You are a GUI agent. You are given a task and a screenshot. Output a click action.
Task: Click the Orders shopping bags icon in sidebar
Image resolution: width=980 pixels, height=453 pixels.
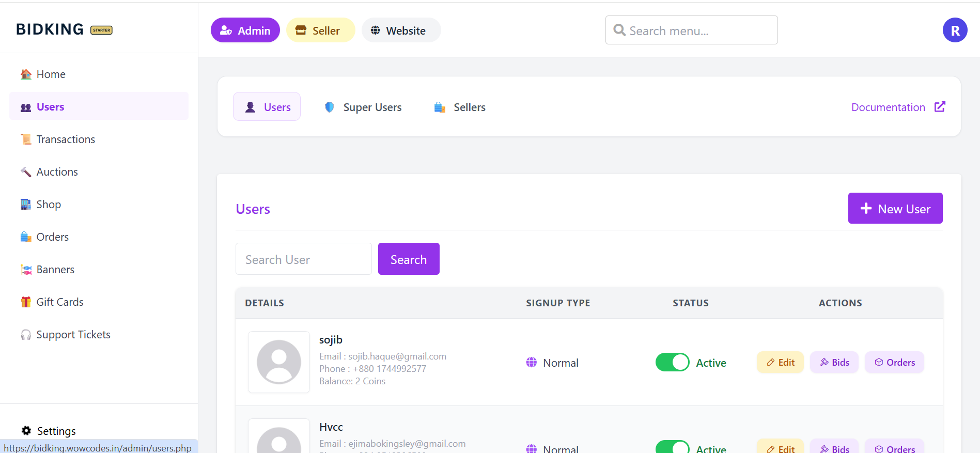point(26,237)
